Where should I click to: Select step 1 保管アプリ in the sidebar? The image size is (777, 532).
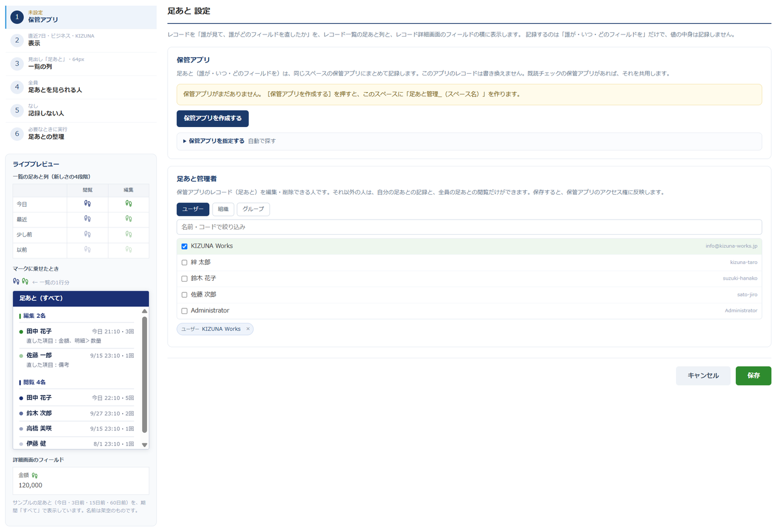tap(81, 17)
